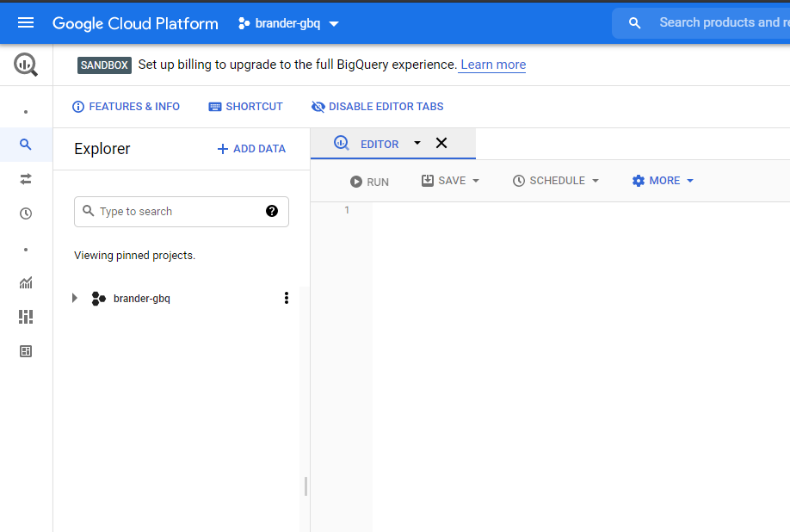Open the Monitoring chart icon in sidebar
790x532 pixels.
click(26, 282)
